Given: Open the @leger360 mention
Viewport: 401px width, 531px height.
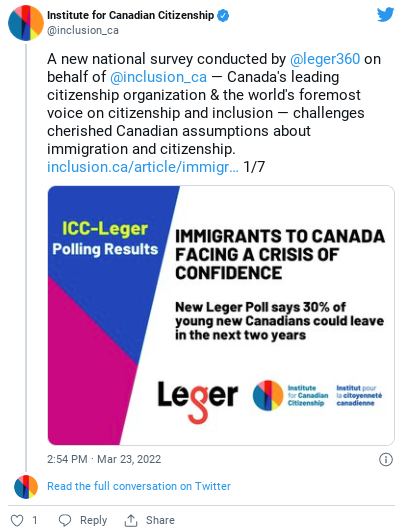Looking at the screenshot, I should [325, 59].
